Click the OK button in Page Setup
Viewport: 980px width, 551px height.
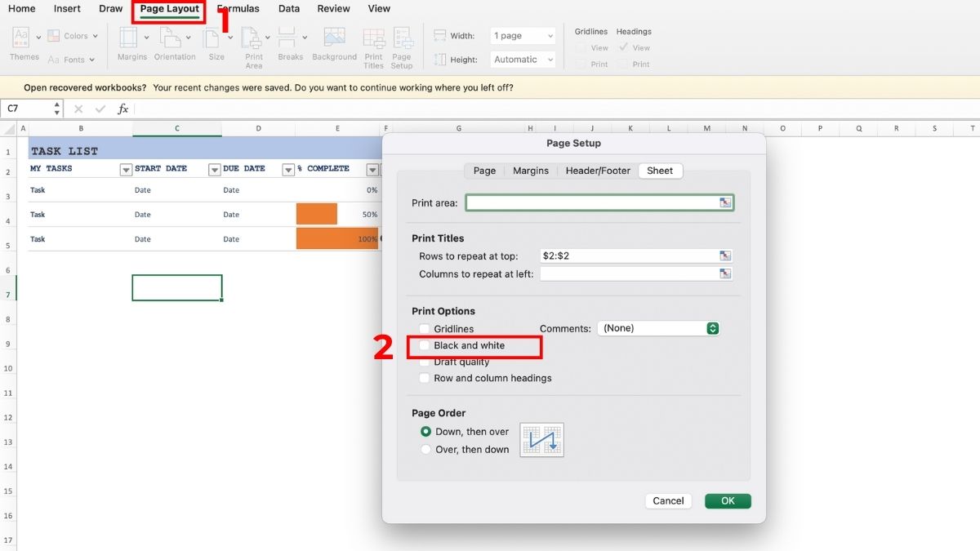click(728, 501)
